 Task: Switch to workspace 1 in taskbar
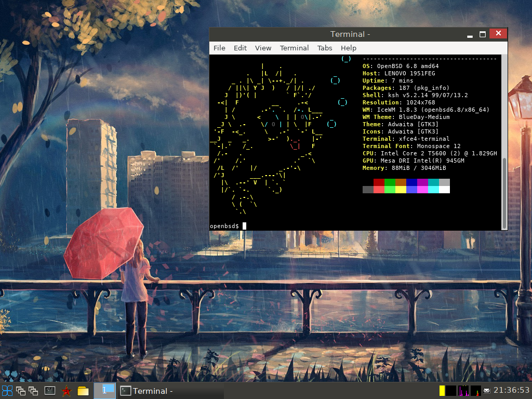105,391
